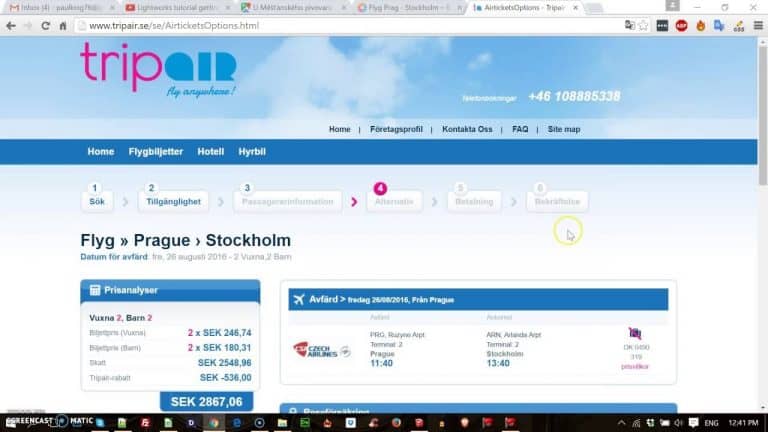Screen dimensions: 768x432
Task: Open Edge browser from the taskbar
Action: [237, 423]
